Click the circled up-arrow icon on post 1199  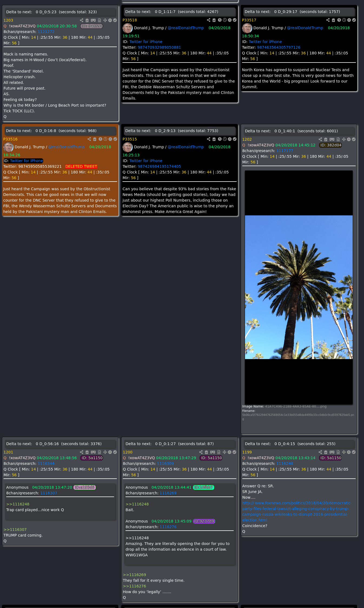[x=349, y=452]
